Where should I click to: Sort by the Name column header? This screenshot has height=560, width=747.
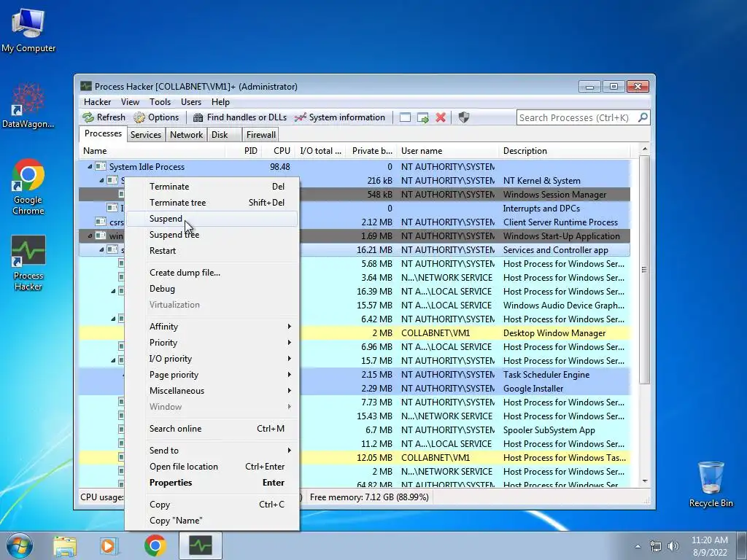pyautogui.click(x=152, y=151)
